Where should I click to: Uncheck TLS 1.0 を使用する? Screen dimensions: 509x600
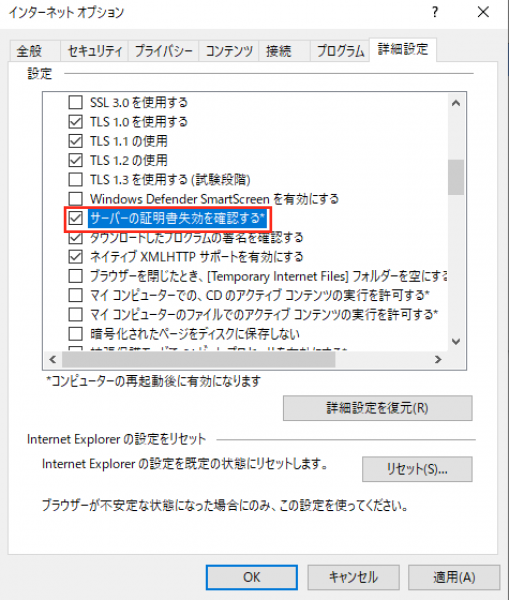click(75, 122)
